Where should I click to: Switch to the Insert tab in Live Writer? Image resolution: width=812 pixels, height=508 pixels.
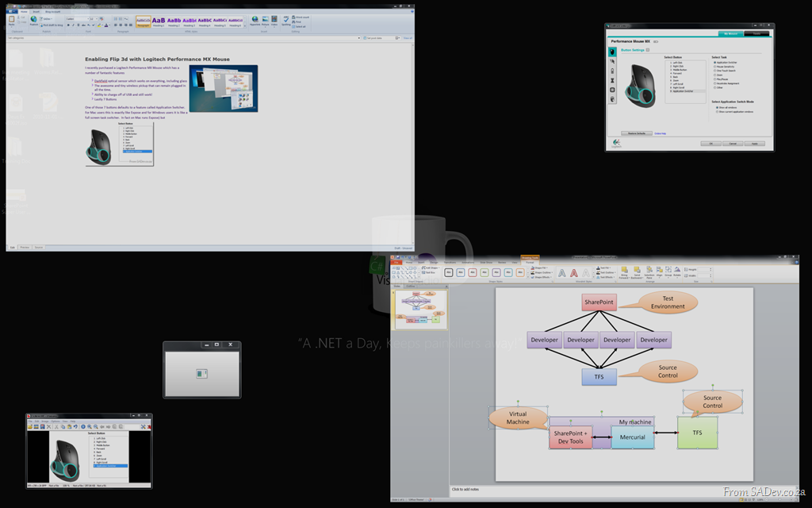pos(36,11)
